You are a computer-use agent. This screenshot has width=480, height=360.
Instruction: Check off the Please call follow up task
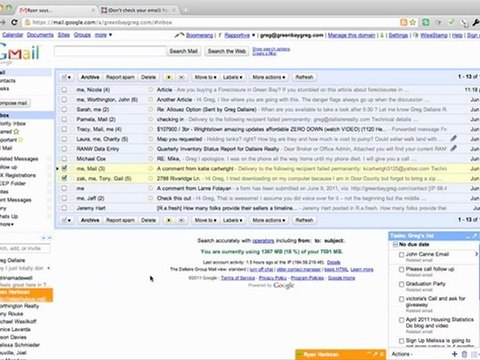[x=402, y=269]
